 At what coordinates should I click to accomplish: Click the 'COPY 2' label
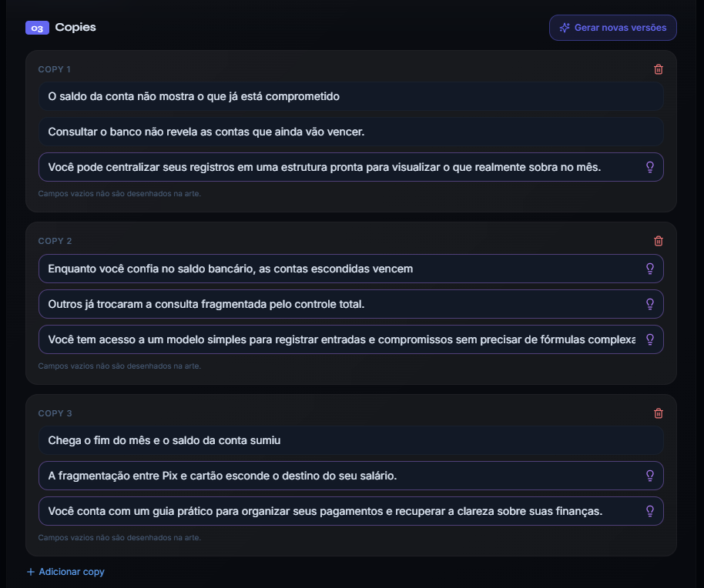click(x=55, y=242)
